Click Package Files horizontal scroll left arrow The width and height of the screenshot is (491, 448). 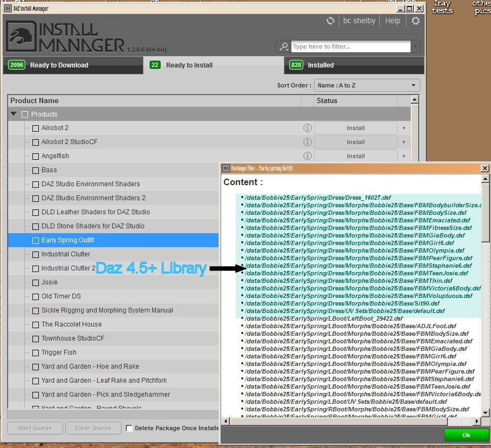[226, 422]
